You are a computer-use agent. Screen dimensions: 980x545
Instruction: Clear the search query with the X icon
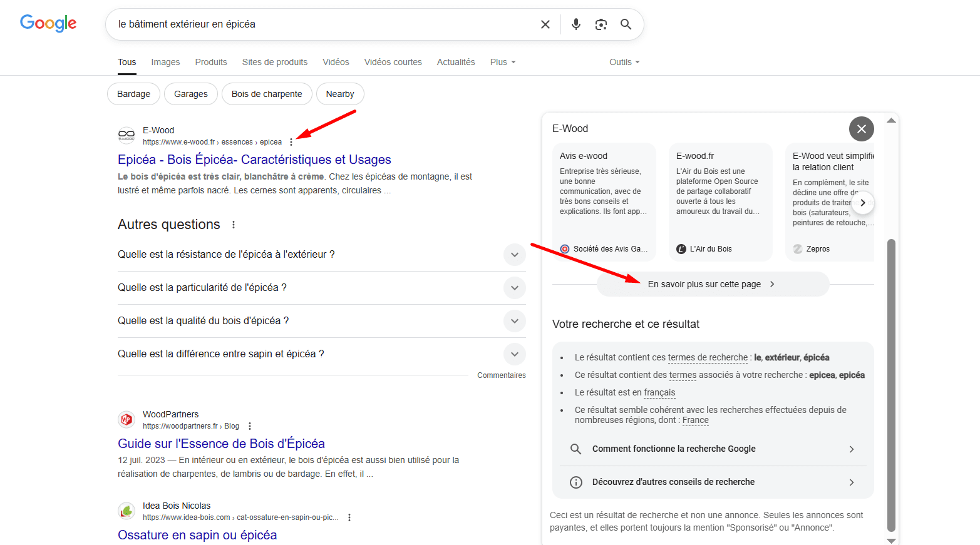click(545, 24)
